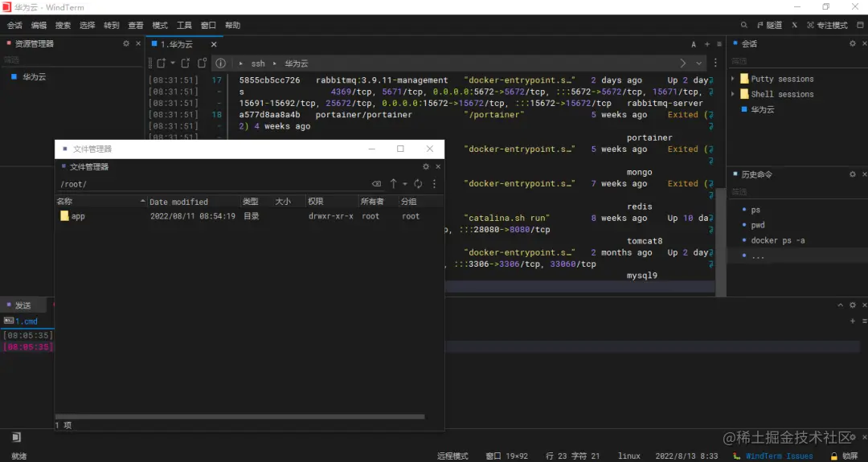The image size is (868, 462).
Task: Add a new tab with the plus icon
Action: 707,44
